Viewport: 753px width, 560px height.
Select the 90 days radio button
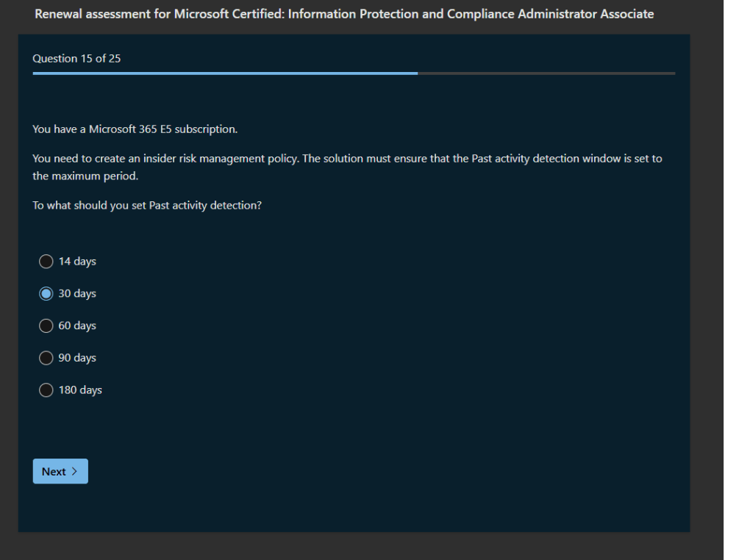[46, 358]
